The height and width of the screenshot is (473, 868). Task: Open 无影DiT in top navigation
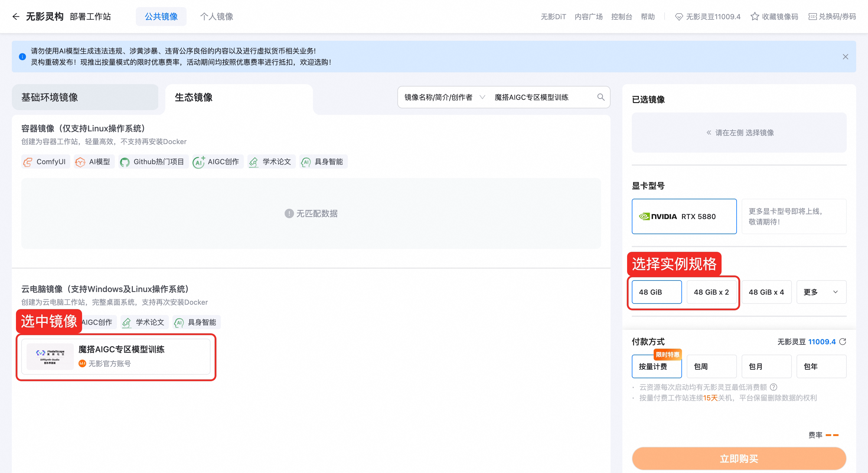tap(553, 17)
